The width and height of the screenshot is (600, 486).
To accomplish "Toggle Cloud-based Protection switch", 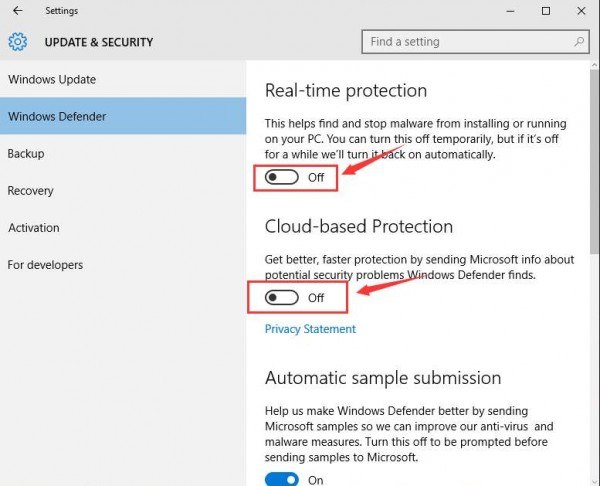I will click(282, 297).
